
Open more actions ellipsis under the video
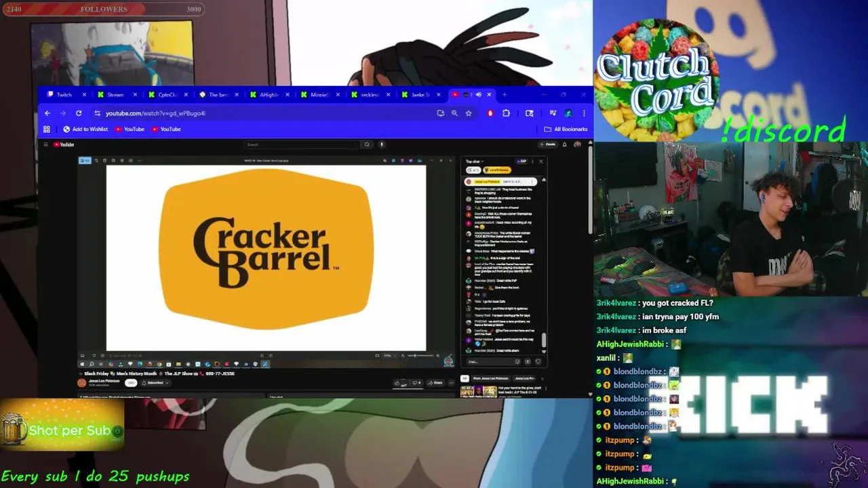pyautogui.click(x=450, y=383)
